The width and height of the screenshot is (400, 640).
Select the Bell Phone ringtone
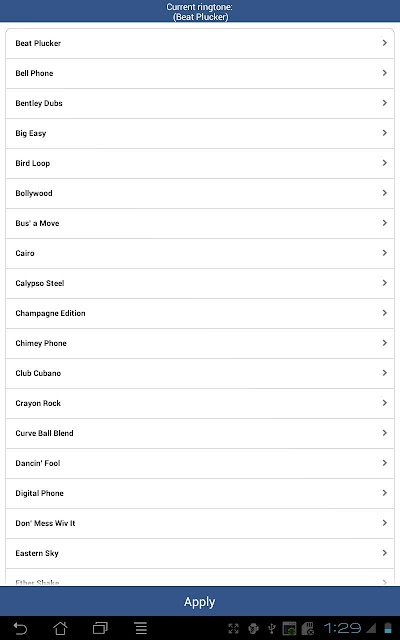tap(200, 73)
